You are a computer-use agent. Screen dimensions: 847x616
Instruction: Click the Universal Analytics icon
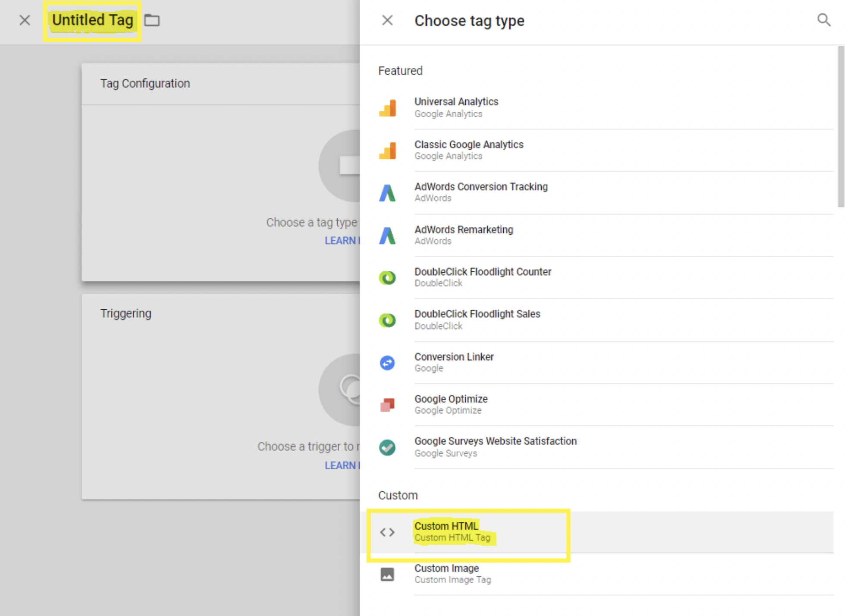[x=387, y=108]
